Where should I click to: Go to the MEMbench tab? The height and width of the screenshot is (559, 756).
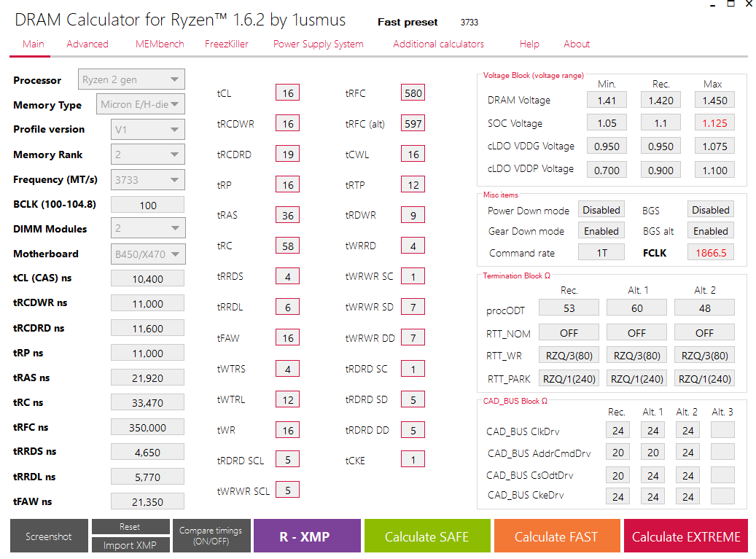pos(160,44)
